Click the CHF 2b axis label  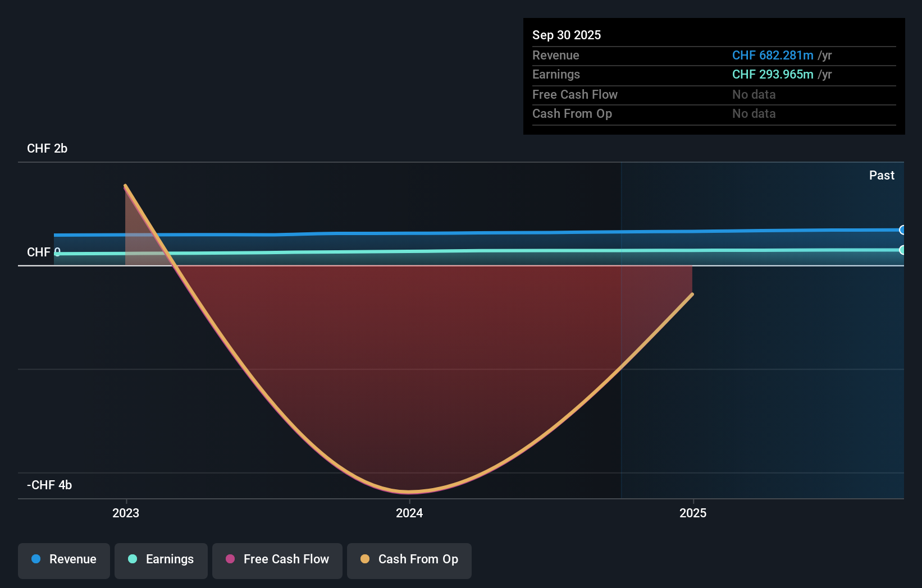(x=47, y=149)
